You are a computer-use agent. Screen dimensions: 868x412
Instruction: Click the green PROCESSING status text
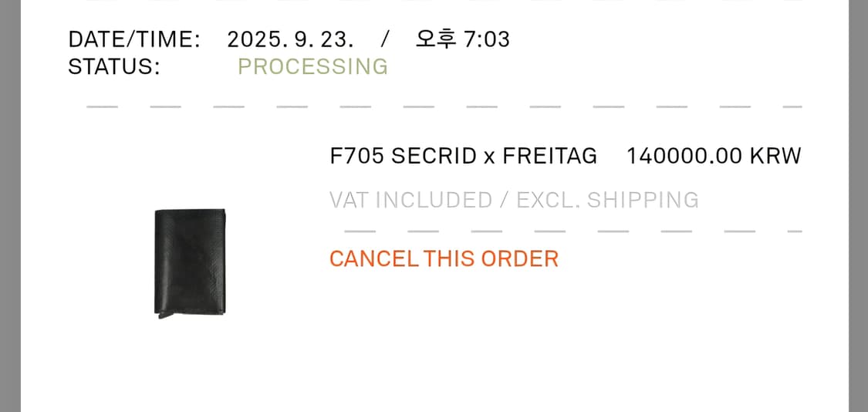pos(312,66)
